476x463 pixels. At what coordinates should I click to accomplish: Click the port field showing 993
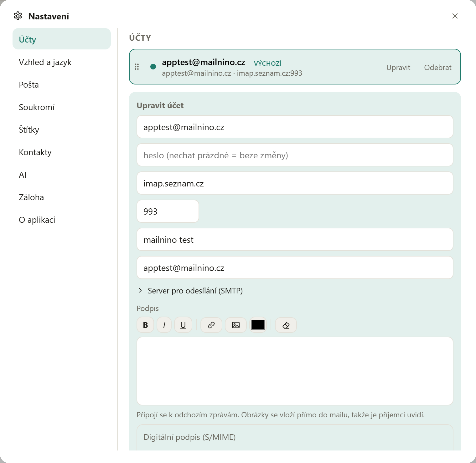168,211
